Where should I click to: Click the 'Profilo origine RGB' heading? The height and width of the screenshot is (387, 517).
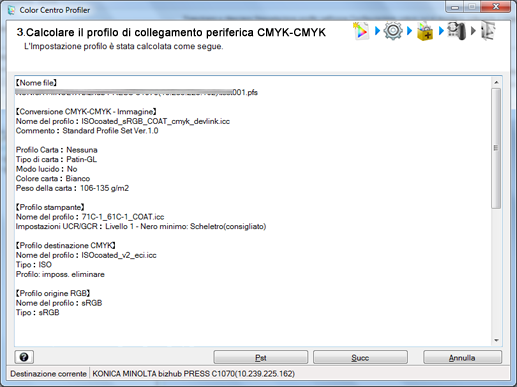pyautogui.click(x=53, y=293)
